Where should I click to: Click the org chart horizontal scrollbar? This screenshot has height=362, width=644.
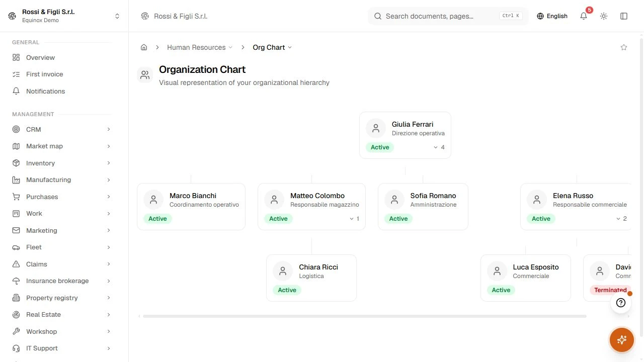365,316
